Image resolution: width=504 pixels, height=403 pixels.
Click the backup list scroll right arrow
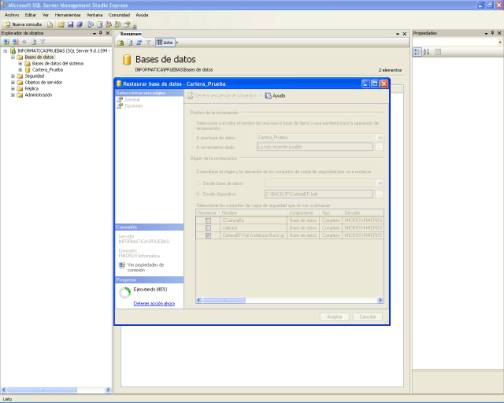(380, 300)
